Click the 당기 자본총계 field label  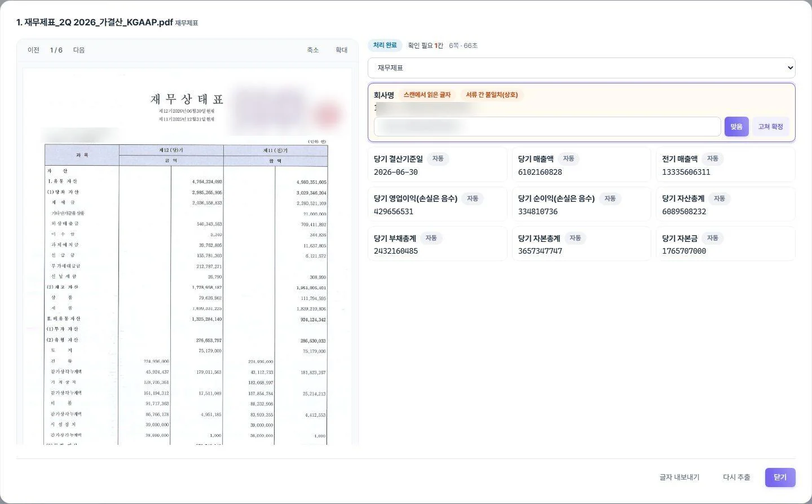(x=539, y=238)
